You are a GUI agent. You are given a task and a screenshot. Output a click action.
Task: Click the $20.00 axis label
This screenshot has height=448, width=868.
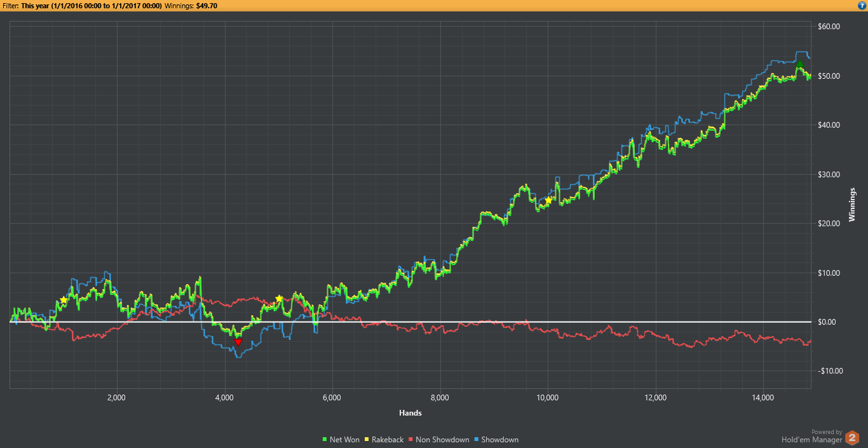point(829,224)
